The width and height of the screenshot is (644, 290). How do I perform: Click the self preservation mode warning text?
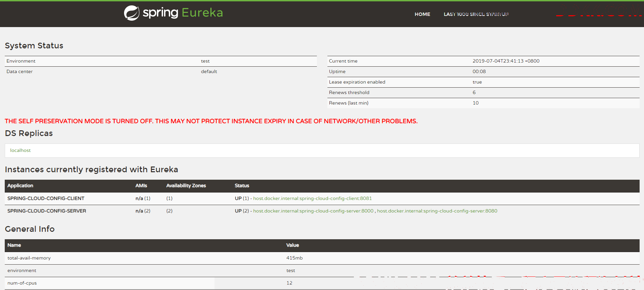211,121
